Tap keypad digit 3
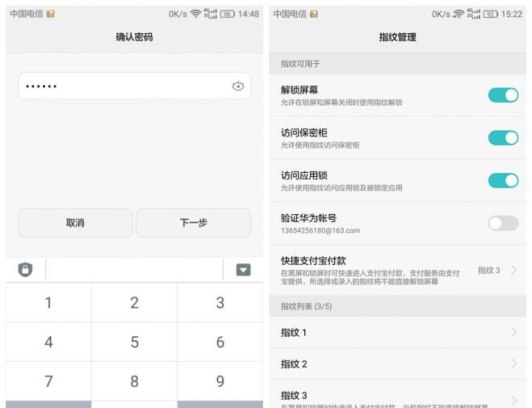532x408 pixels. (220, 302)
